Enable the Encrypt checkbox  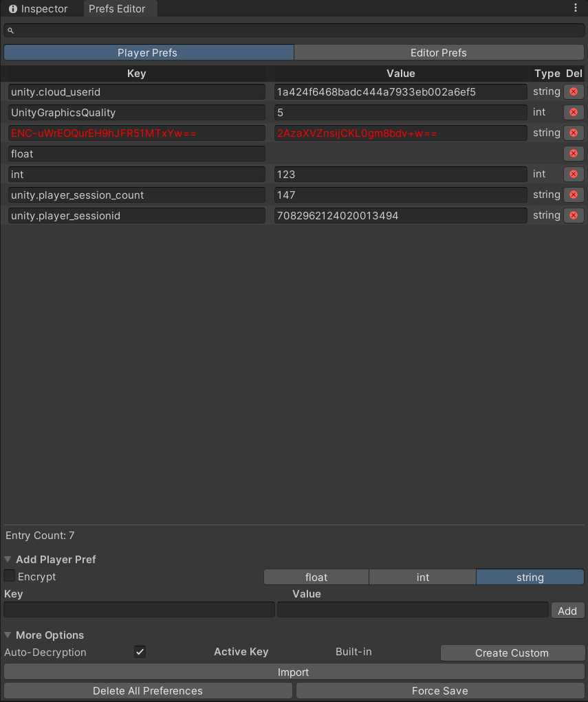[x=10, y=576]
